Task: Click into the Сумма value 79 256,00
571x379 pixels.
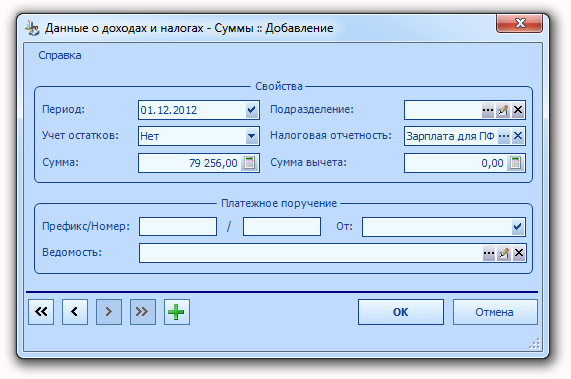Action: pyautogui.click(x=213, y=163)
